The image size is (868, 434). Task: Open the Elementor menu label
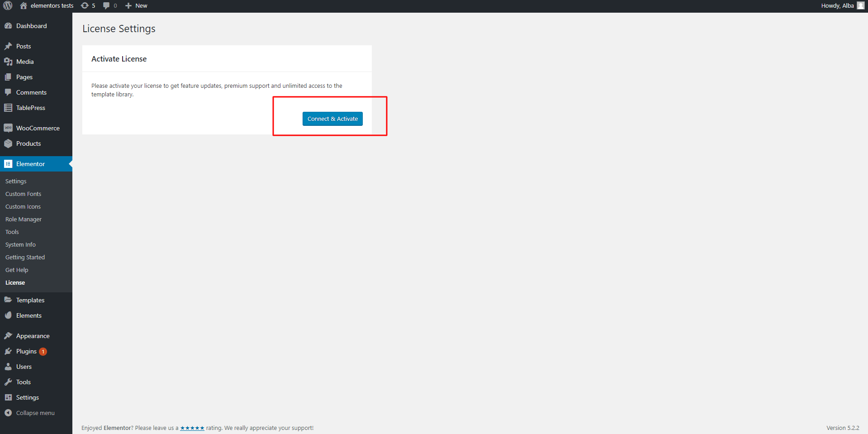(x=30, y=164)
